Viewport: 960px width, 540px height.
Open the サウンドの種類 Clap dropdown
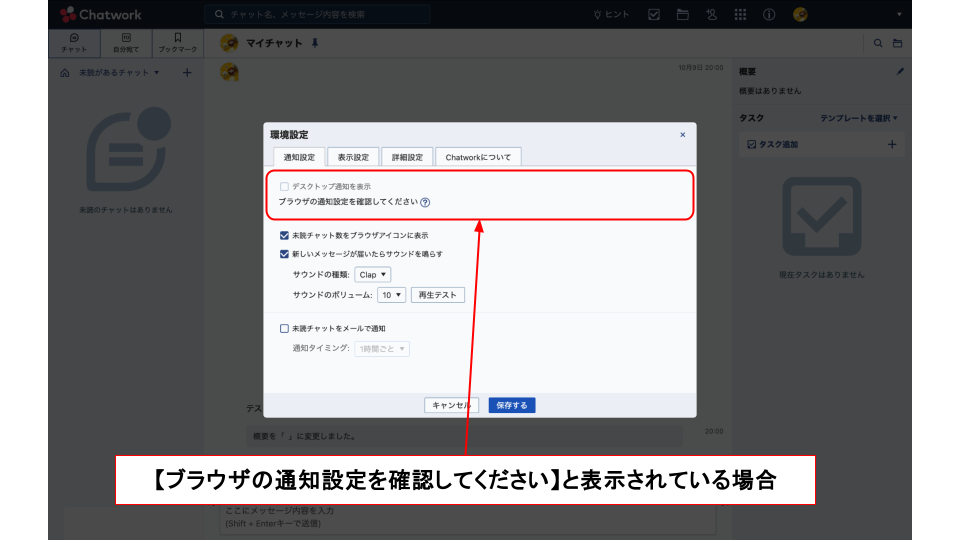tap(373, 274)
